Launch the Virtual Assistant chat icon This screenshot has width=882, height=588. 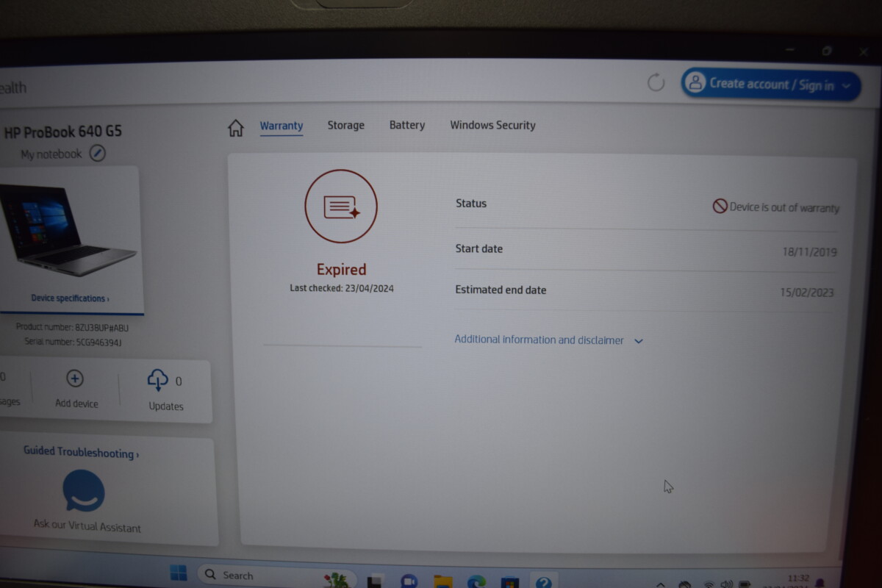83,490
